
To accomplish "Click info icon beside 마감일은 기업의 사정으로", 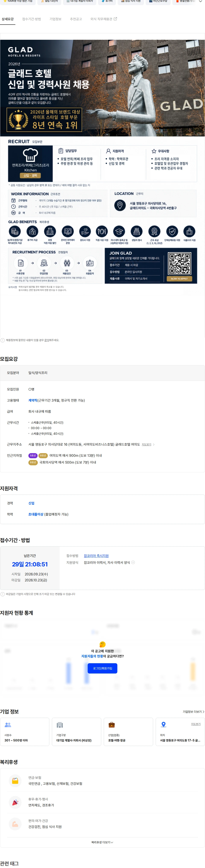I will (3, 594).
